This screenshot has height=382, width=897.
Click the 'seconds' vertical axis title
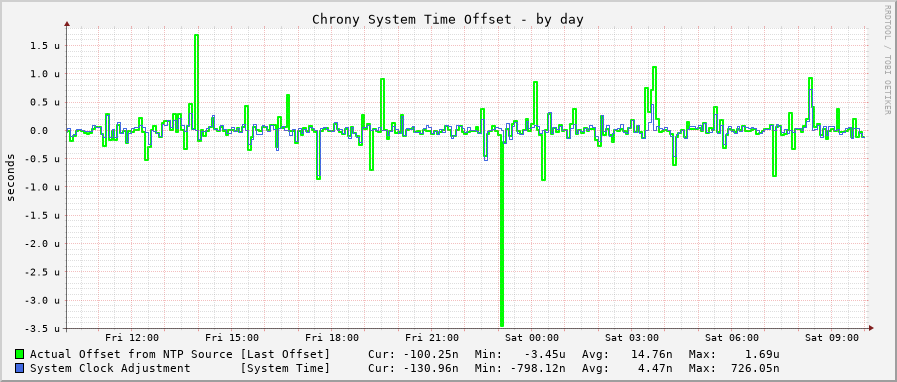click(10, 177)
